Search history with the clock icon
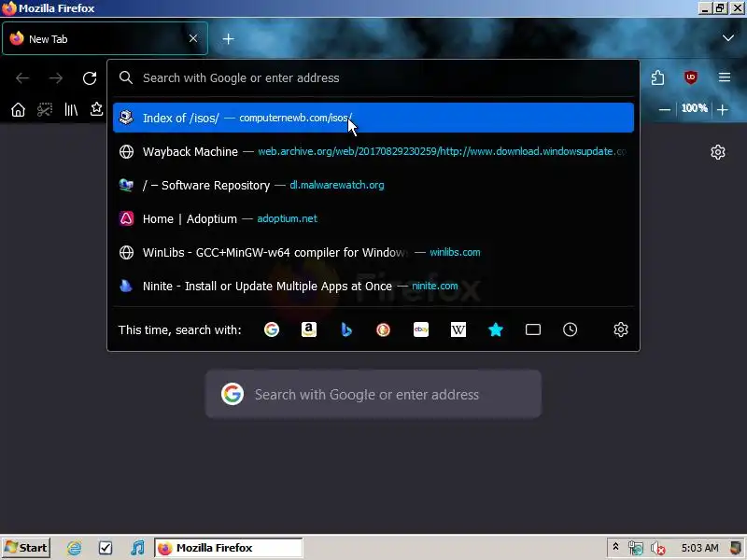 coord(570,329)
